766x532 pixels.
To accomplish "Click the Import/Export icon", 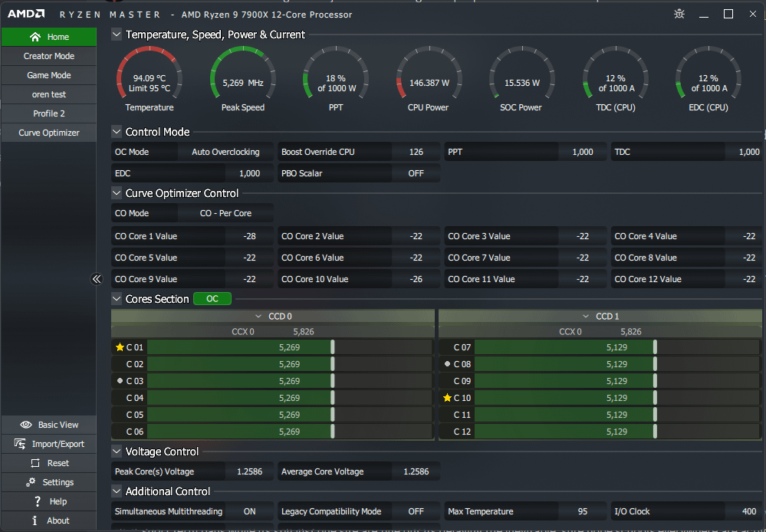I will (x=20, y=444).
